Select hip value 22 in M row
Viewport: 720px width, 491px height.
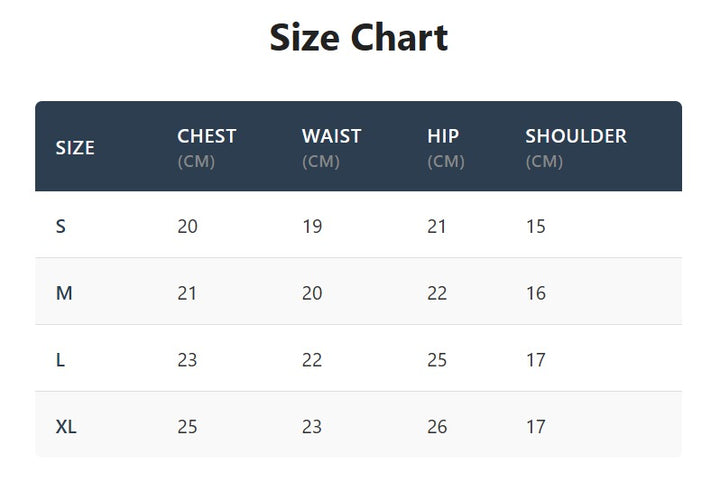[x=437, y=293]
